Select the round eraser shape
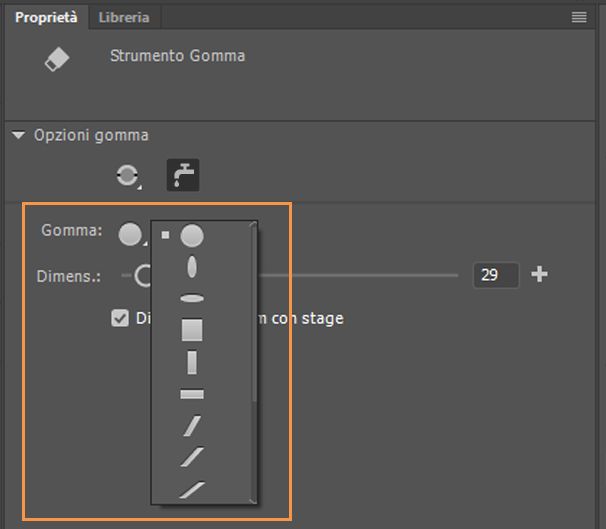 click(192, 235)
